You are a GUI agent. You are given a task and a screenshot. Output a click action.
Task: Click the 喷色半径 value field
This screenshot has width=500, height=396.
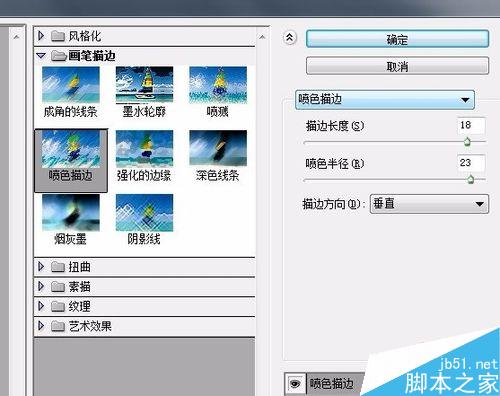pyautogui.click(x=471, y=163)
